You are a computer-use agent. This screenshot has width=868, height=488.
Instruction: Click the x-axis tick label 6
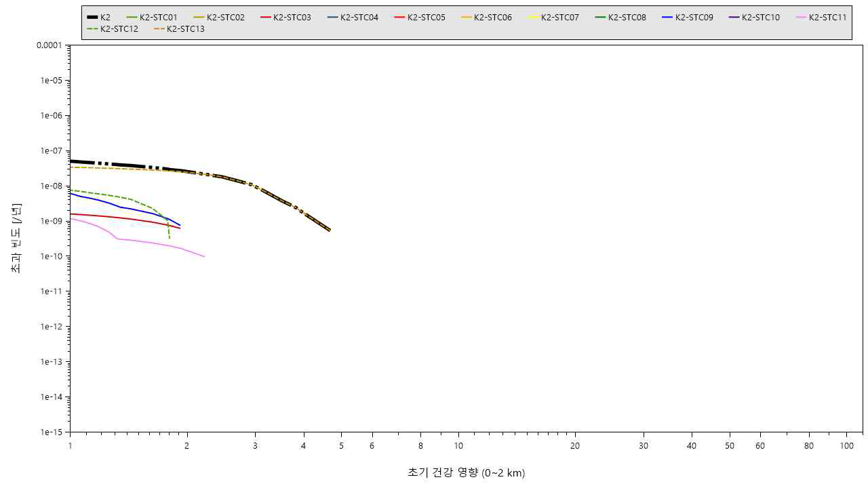(x=372, y=446)
